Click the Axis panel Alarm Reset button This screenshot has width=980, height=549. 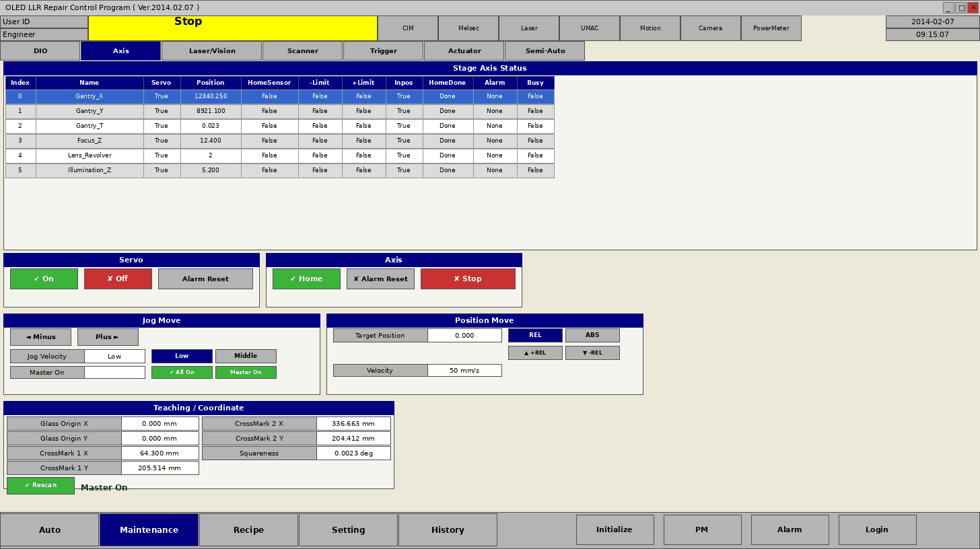tap(380, 279)
